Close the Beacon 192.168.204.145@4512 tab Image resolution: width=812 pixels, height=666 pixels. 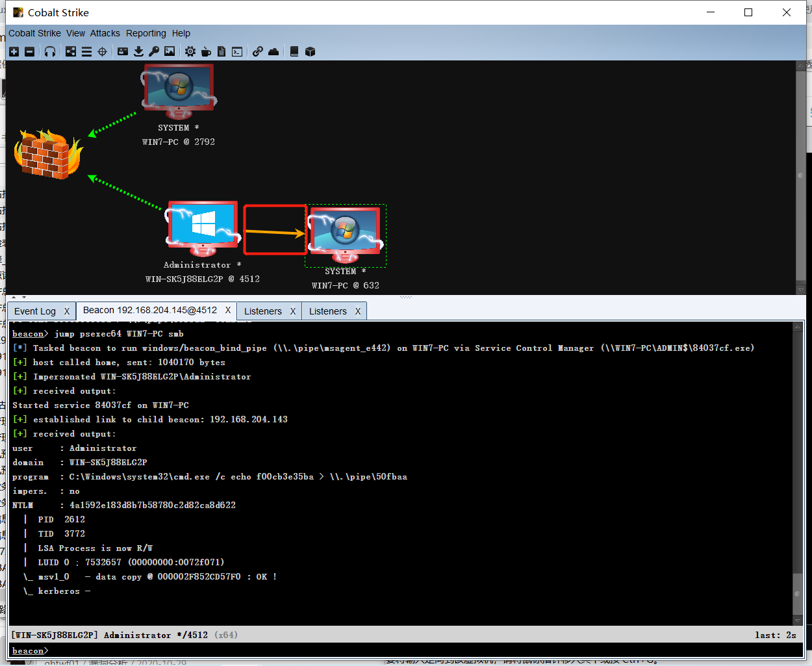(x=228, y=310)
